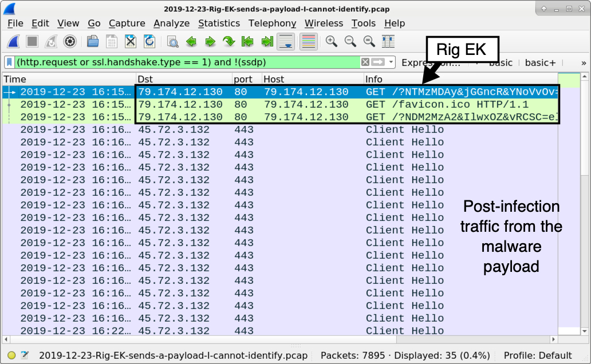
Task: Click packet list scroll-down arrow
Action: pos(584,331)
